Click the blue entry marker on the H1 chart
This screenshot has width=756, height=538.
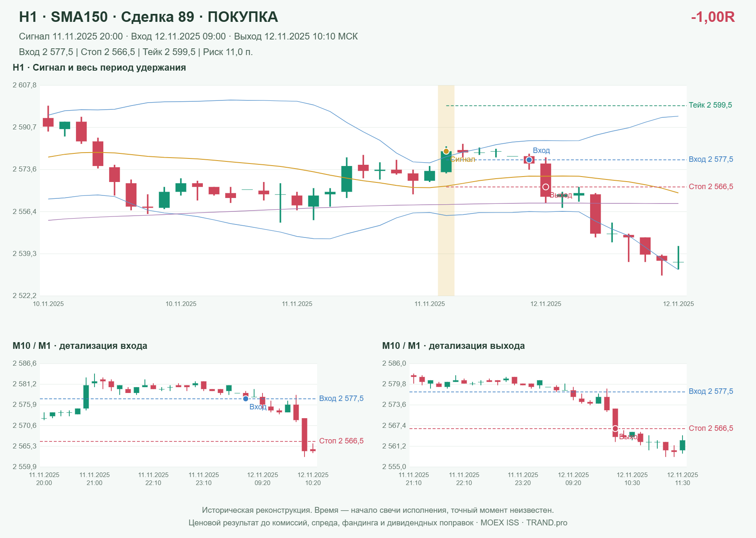click(x=529, y=160)
